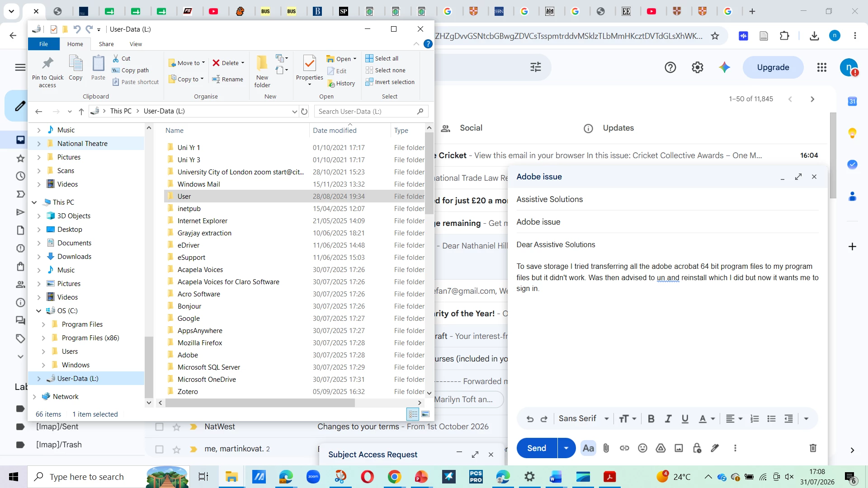Image resolution: width=868 pixels, height=488 pixels.
Task: Undo the last edit in compose
Action: (x=530, y=419)
